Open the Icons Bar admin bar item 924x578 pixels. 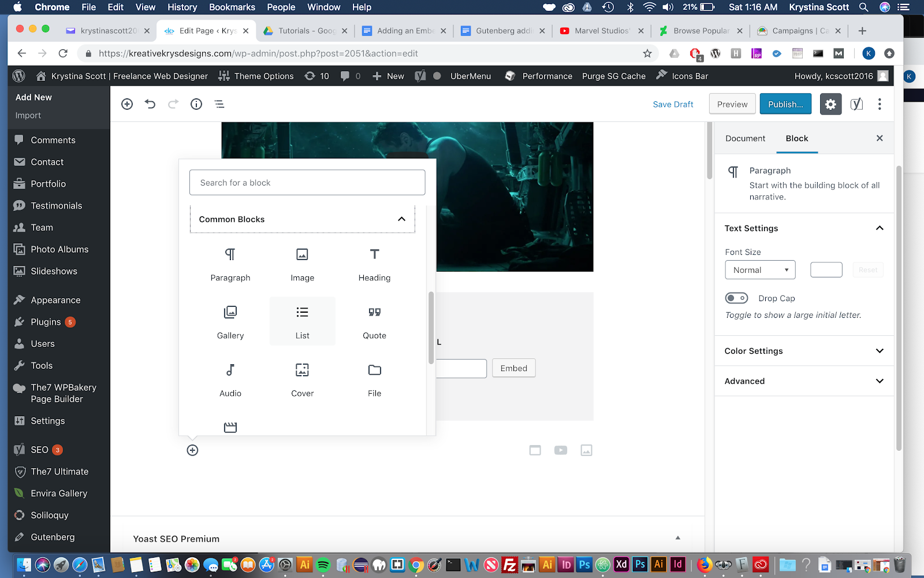tap(682, 76)
